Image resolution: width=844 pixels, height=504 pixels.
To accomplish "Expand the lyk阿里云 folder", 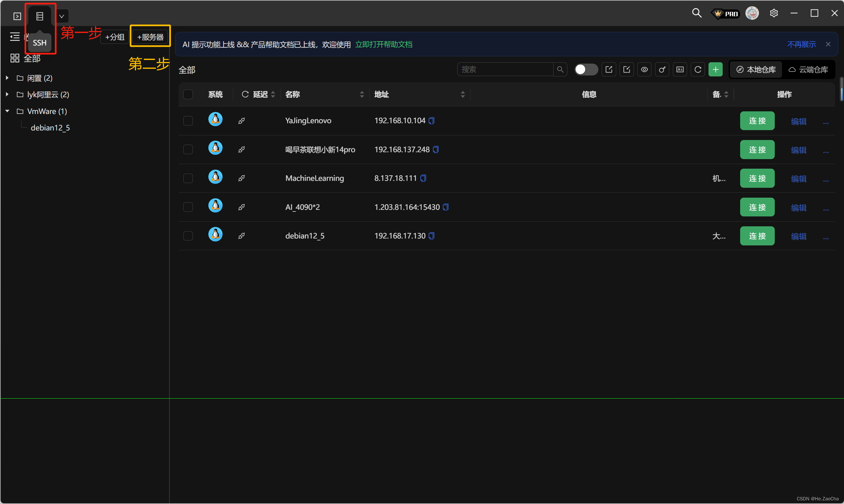I will 7,95.
